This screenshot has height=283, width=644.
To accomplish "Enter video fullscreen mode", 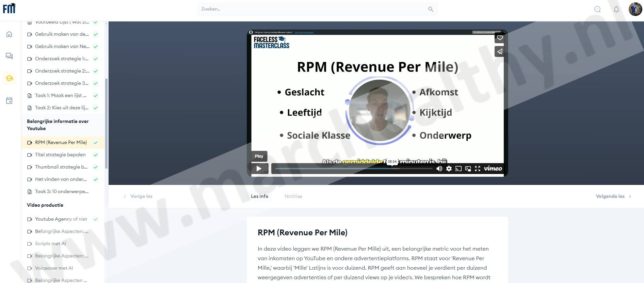I will click(478, 169).
